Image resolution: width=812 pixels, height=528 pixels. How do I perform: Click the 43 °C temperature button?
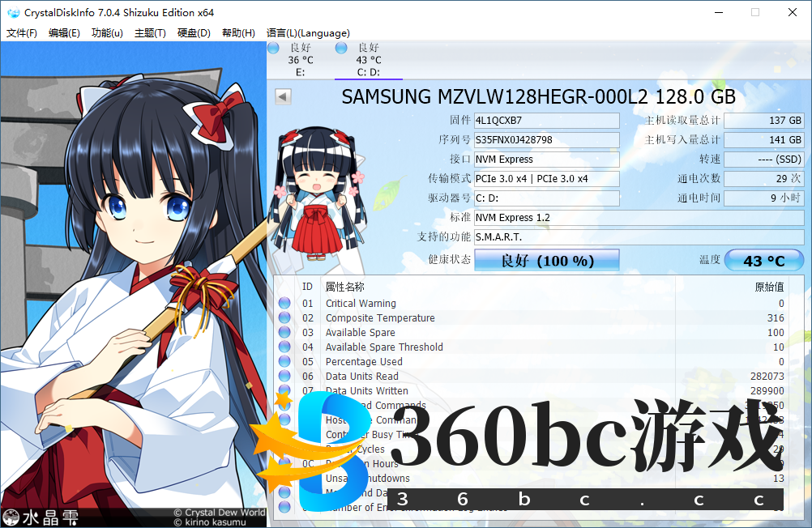(763, 260)
